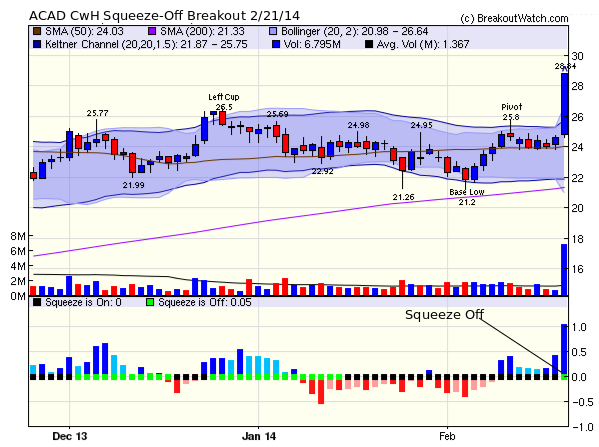The width and height of the screenshot is (599, 447).
Task: Click the lowest red squeeze histogram bar
Action: click(x=321, y=392)
